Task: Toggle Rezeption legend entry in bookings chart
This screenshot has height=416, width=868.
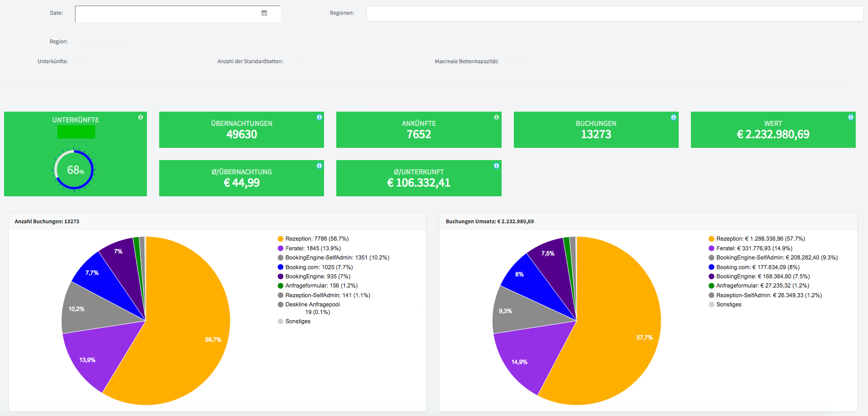Action: (x=313, y=239)
